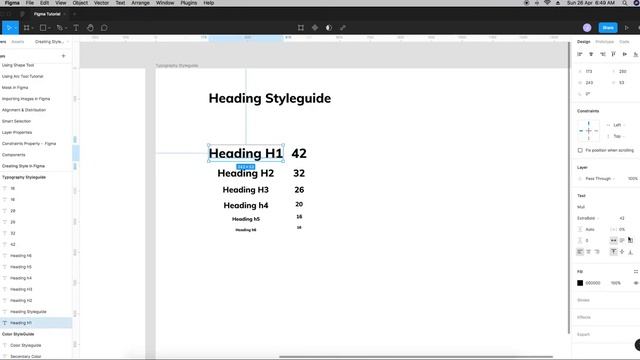Add a new page with plus icon

click(x=63, y=56)
